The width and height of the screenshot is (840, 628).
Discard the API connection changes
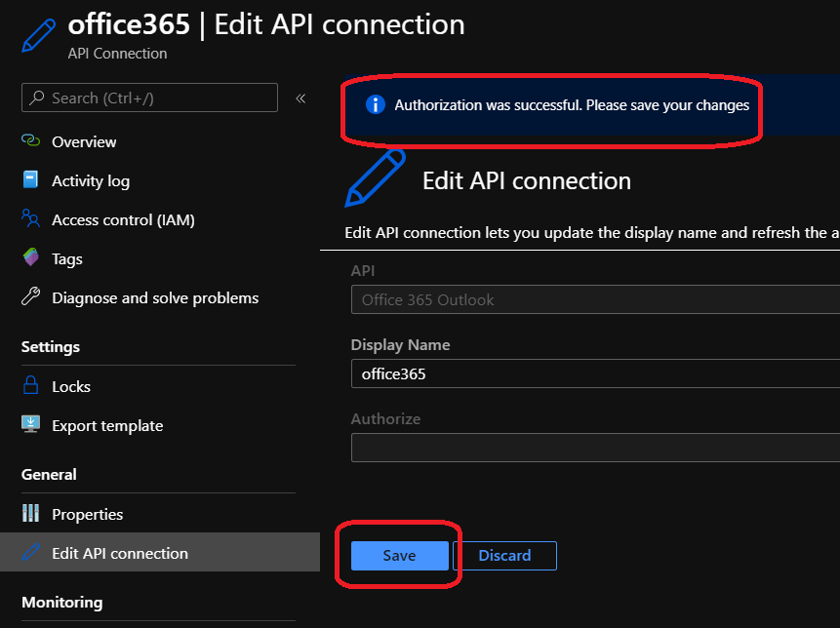point(504,555)
